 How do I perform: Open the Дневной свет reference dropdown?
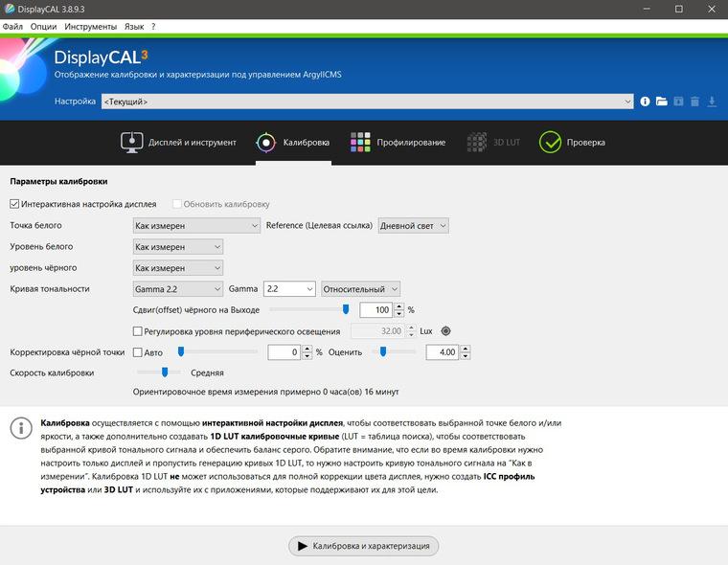[413, 226]
